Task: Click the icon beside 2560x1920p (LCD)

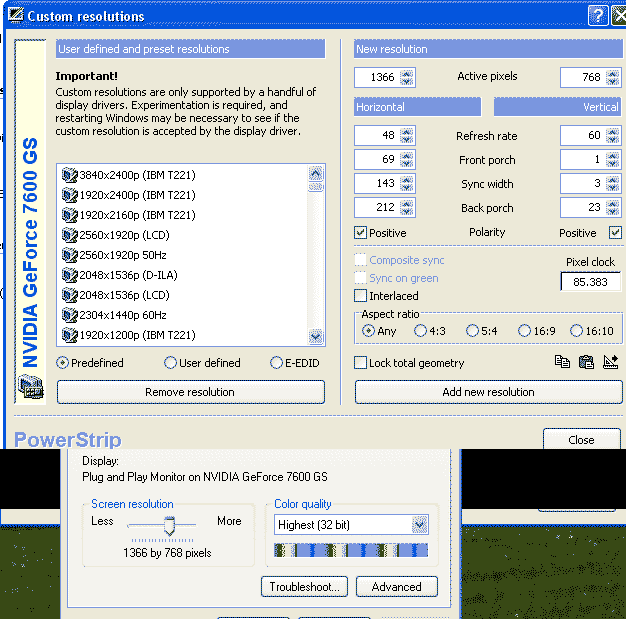Action: 69,235
